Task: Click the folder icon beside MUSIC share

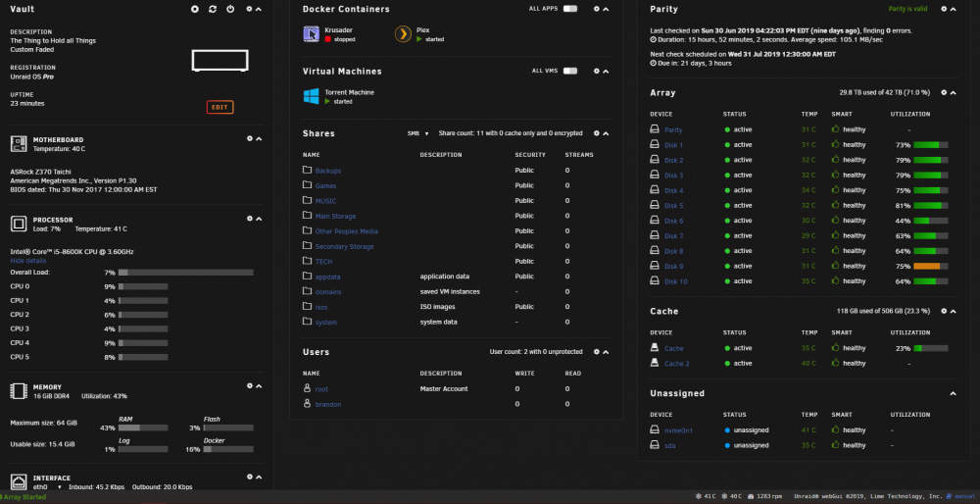Action: coord(307,200)
